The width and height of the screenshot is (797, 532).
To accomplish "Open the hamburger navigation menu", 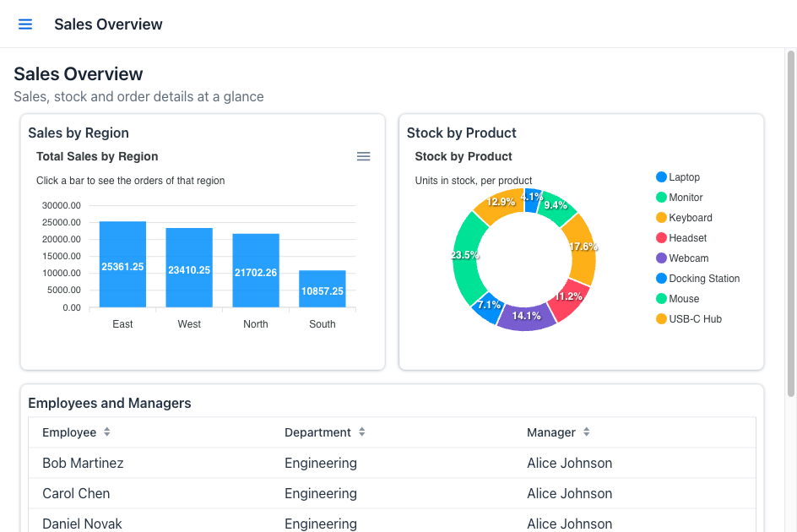I will [x=25, y=24].
